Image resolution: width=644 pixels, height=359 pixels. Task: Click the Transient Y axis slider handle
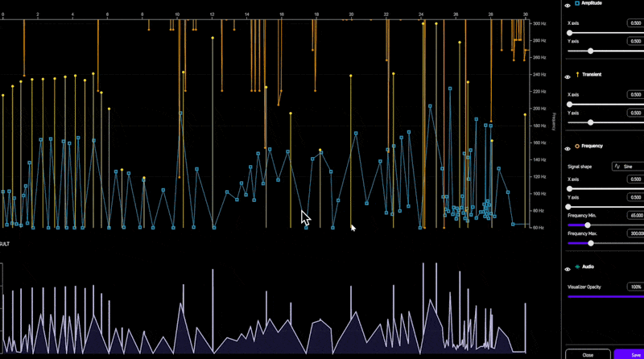click(591, 122)
